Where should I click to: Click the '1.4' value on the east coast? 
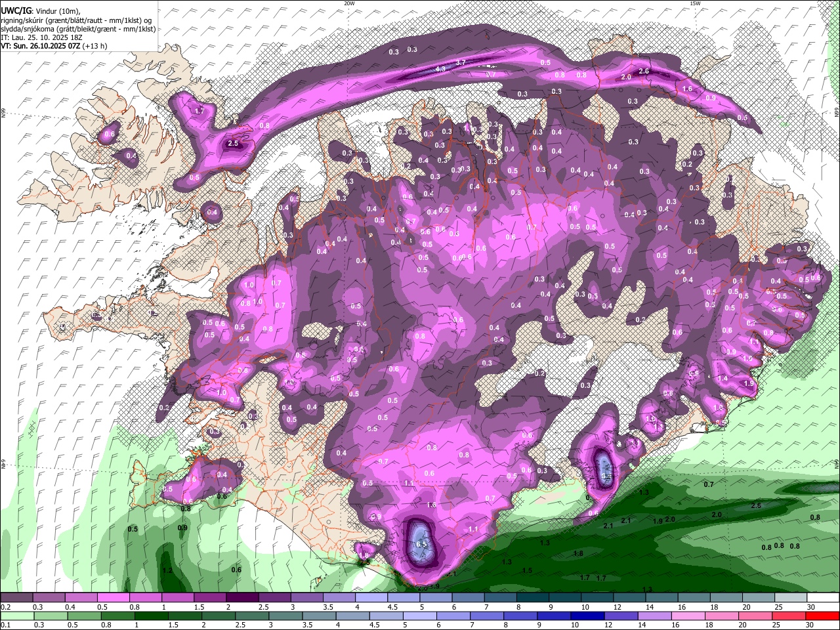(723, 379)
